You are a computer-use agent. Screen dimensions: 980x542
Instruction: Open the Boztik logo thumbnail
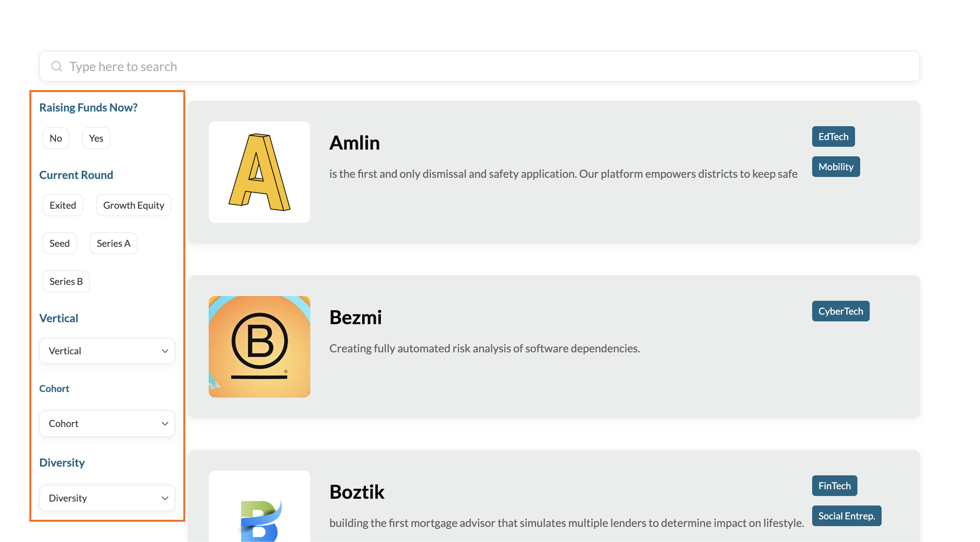259,506
